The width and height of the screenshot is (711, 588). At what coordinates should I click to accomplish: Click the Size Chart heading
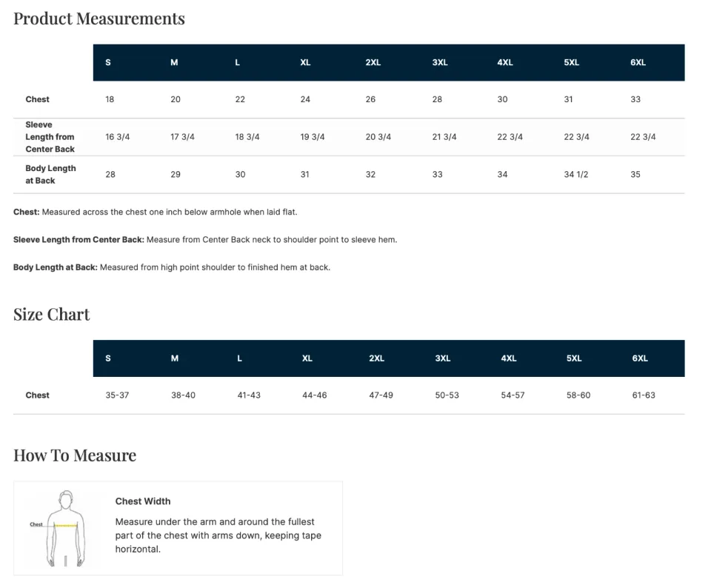click(52, 314)
